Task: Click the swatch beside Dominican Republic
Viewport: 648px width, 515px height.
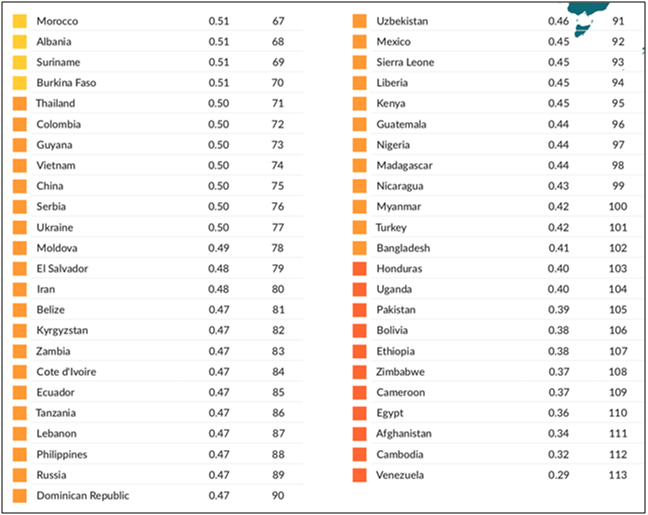Action: point(19,496)
